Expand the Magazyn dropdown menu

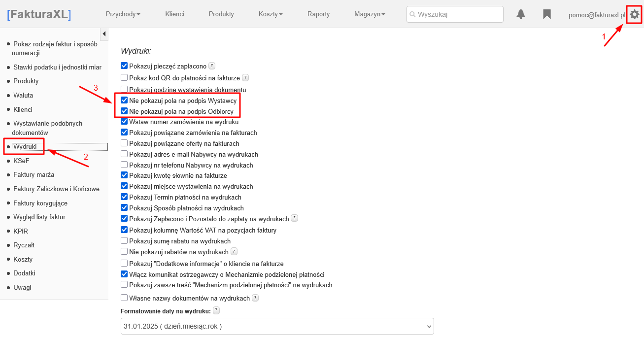coord(370,14)
